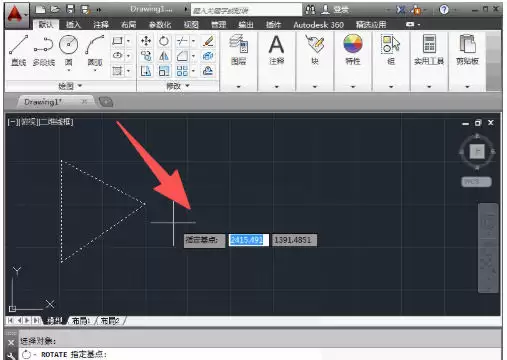Select the Circle (圆) tool
Image resolution: width=507 pixels, height=360 pixels.
click(69, 50)
